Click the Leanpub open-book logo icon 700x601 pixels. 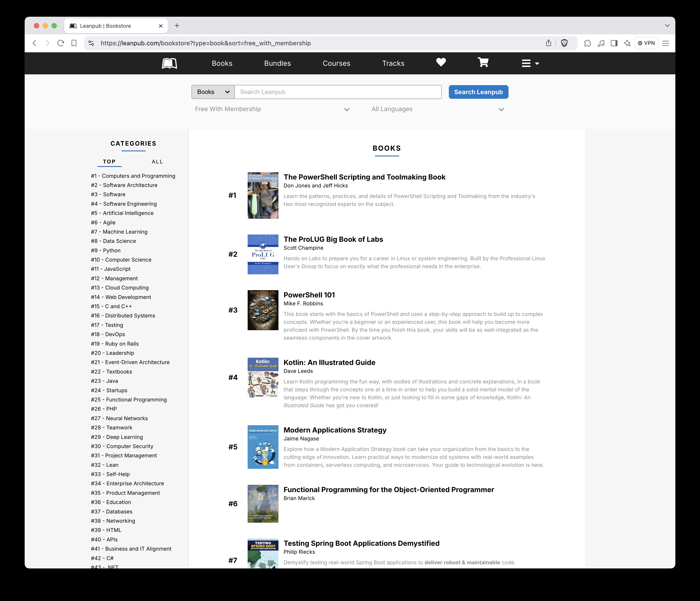(169, 63)
